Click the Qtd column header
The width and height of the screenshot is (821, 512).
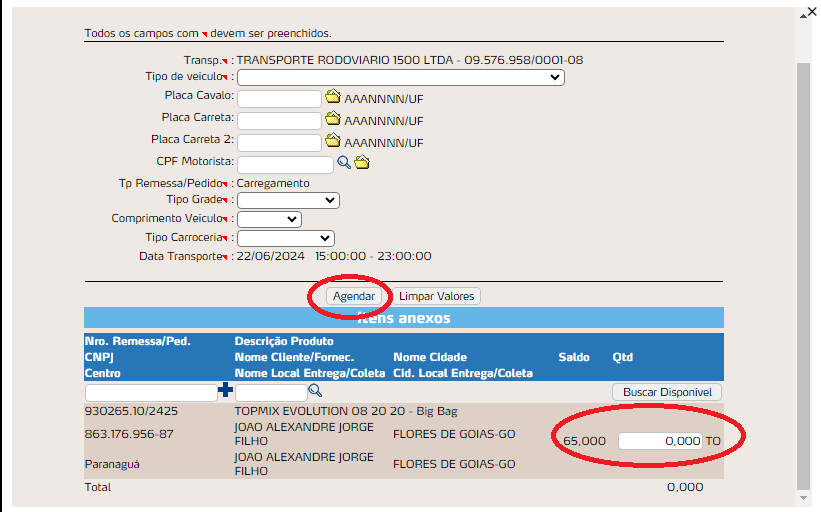point(623,357)
